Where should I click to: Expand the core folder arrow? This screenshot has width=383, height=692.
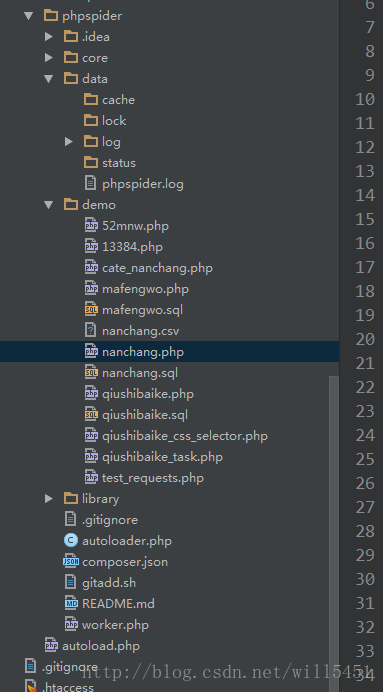[49, 58]
